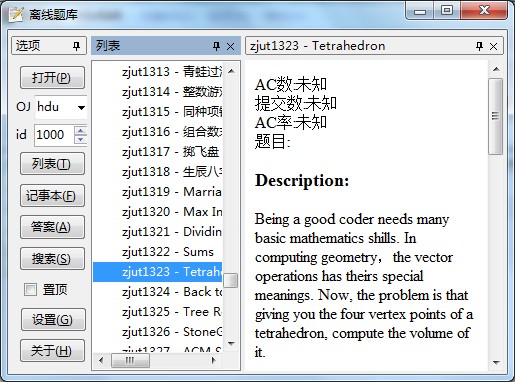Screen dimensions: 515x382
Task: Toggle the 置顶 always-on-top checkbox
Action: [30, 289]
